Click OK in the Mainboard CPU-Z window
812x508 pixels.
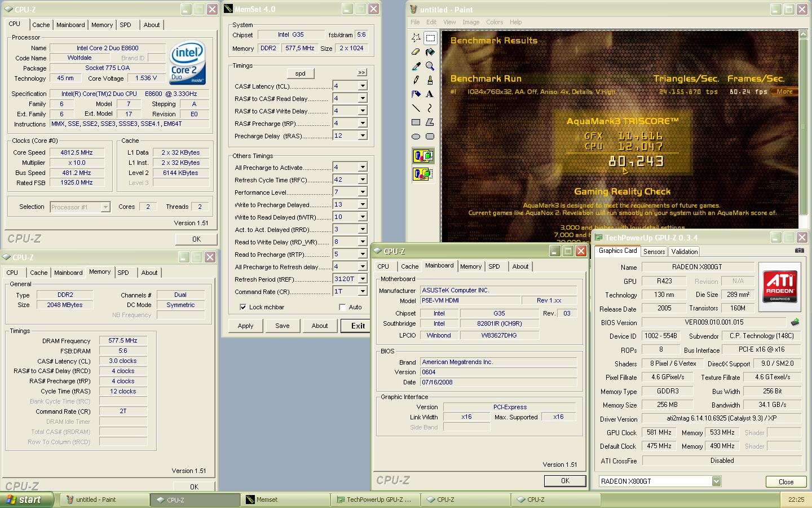point(565,481)
